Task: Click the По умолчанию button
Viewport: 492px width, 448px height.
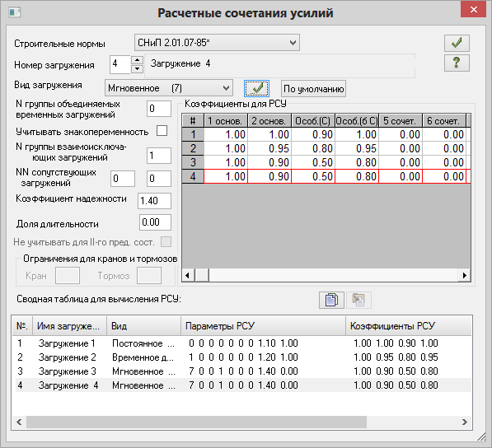Action: [x=313, y=89]
